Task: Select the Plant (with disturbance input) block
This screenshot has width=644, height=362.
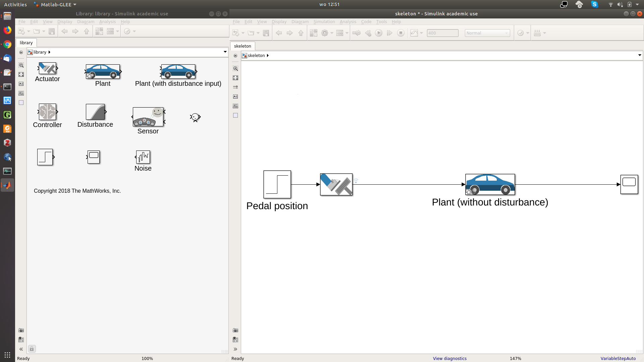Action: (x=178, y=71)
